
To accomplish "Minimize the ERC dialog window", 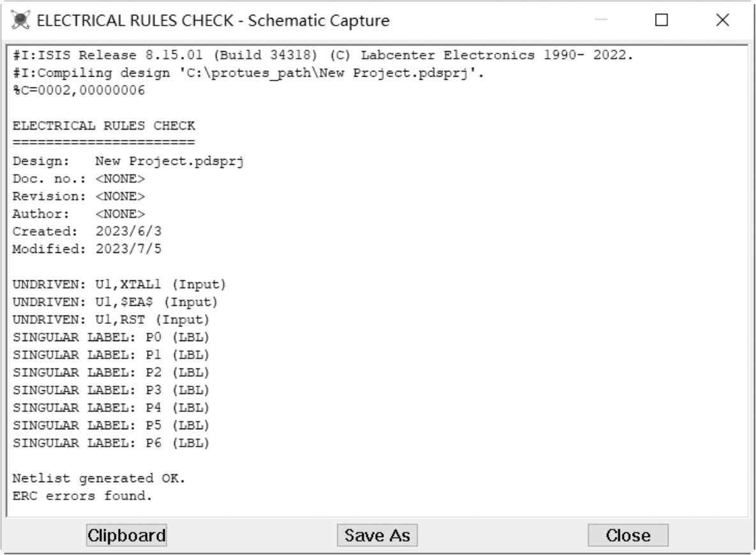I will click(x=601, y=20).
